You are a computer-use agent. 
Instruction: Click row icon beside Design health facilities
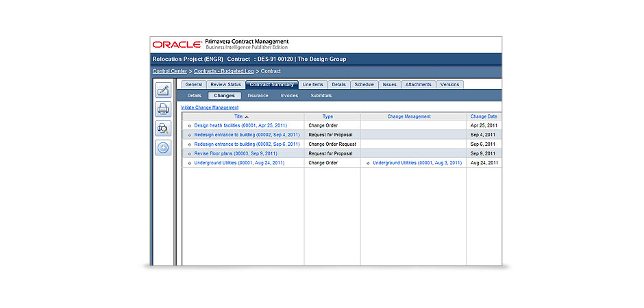coord(190,126)
